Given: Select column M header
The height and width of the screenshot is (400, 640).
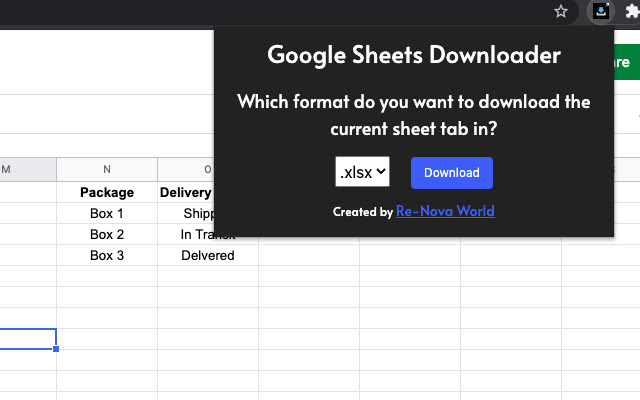Looking at the screenshot, I should (28, 169).
